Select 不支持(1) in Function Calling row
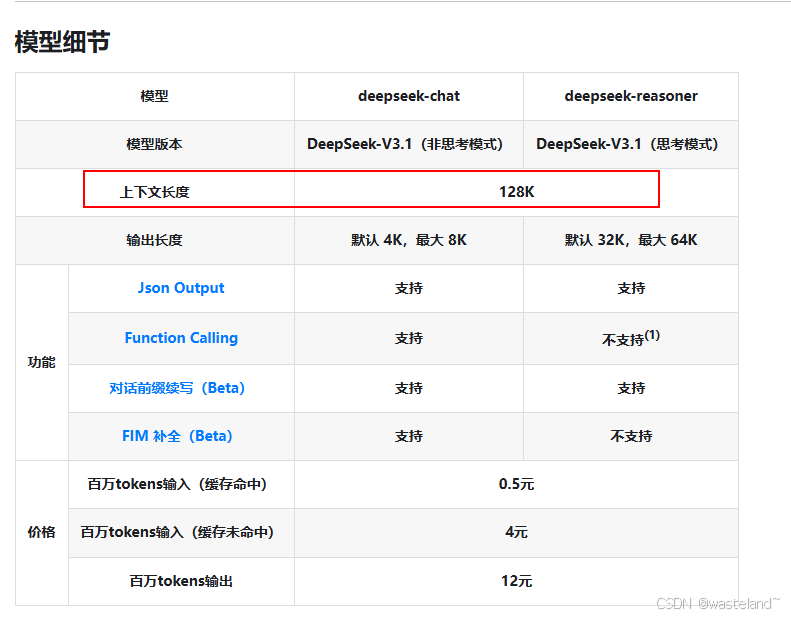The width and height of the screenshot is (791, 617). (x=631, y=338)
